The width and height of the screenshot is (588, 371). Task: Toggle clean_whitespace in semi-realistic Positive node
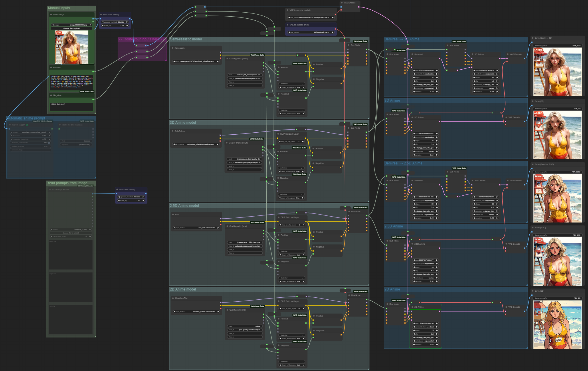(x=292, y=87)
